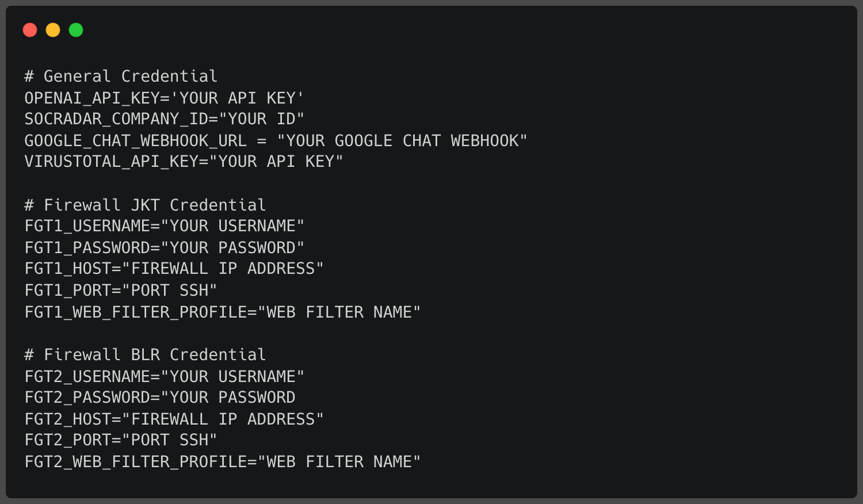Place cursor on the FGT1_USERNAME line
This screenshot has height=504, width=863.
pyautogui.click(x=164, y=226)
